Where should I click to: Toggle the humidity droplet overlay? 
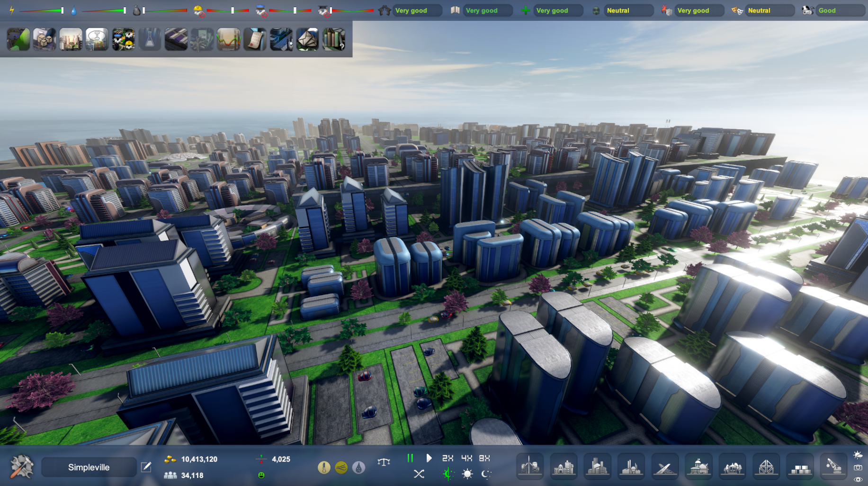click(358, 468)
